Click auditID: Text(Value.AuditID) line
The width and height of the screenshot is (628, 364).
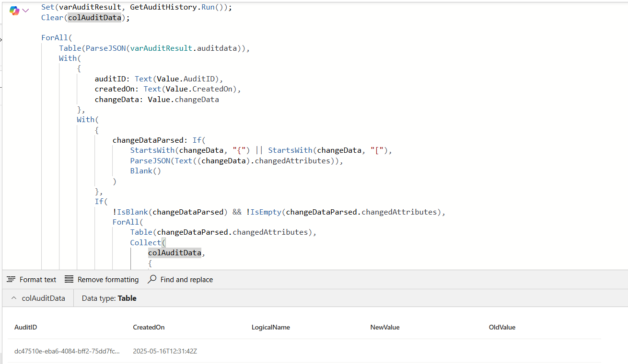pos(159,79)
